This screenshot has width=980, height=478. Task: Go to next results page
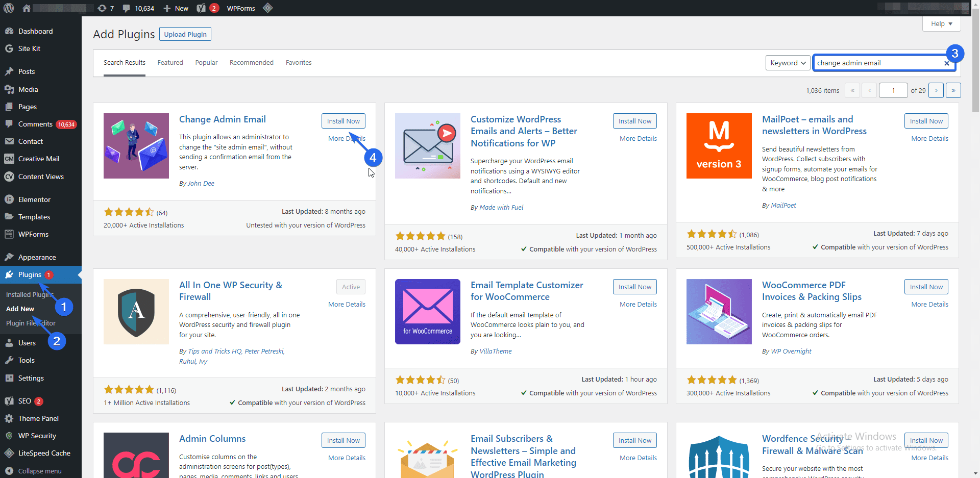coord(936,90)
